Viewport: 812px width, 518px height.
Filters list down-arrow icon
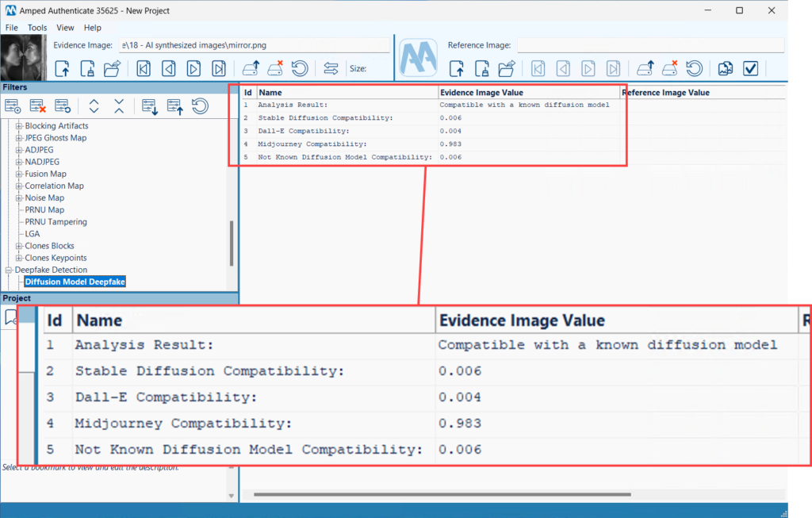tap(150, 106)
